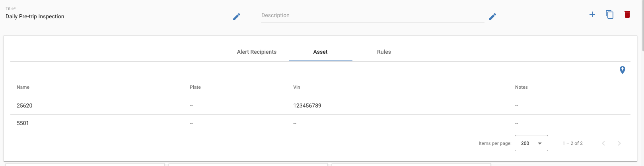
Task: Go to previous page arrow
Action: [603, 143]
